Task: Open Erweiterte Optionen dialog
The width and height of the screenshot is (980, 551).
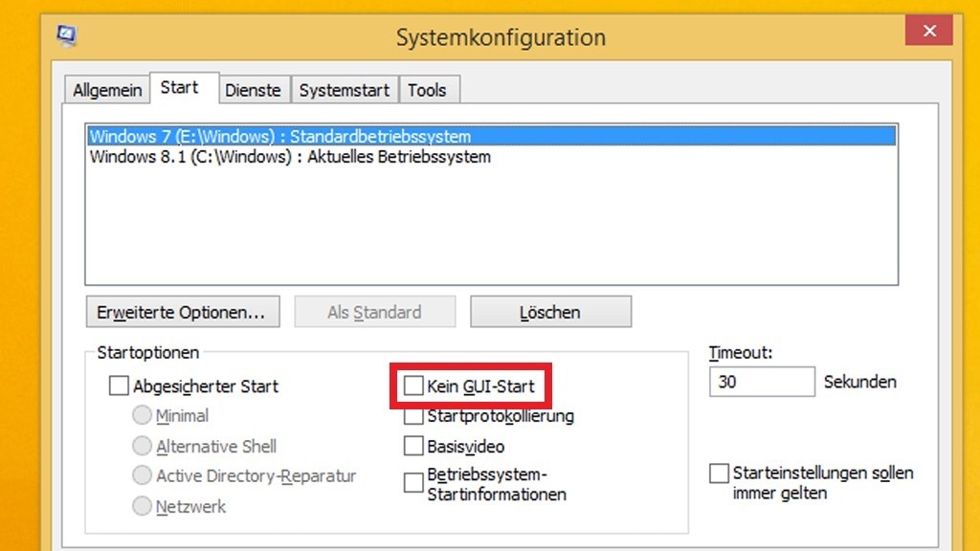Action: click(183, 312)
